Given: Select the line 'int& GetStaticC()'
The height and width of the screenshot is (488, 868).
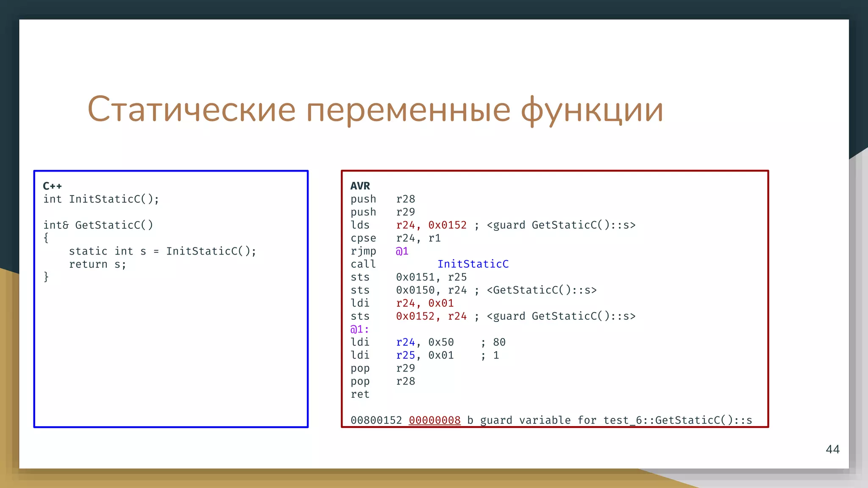Looking at the screenshot, I should click(x=98, y=225).
